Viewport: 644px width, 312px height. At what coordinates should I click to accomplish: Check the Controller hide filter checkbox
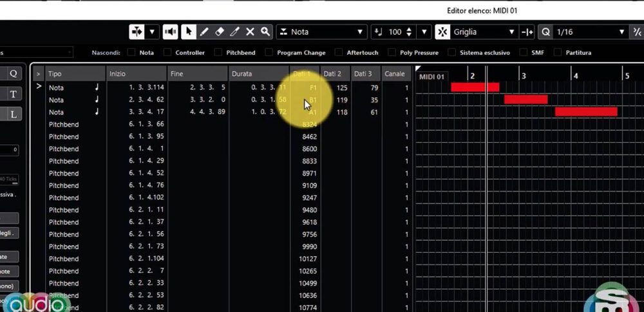pyautogui.click(x=167, y=53)
